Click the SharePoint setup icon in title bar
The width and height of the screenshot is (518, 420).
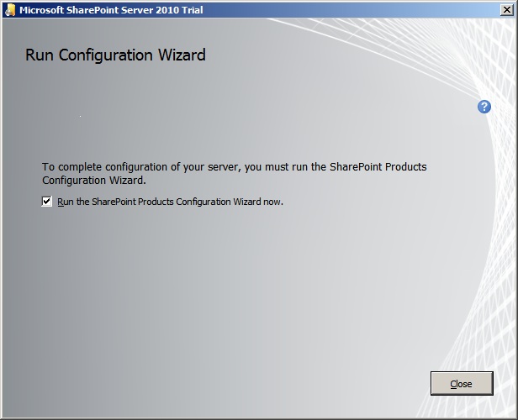[x=10, y=9]
